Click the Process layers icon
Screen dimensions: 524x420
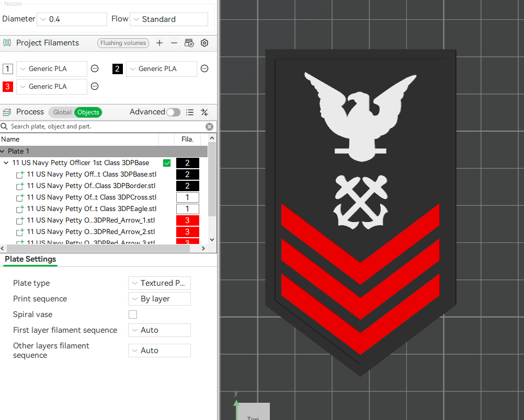click(x=7, y=112)
